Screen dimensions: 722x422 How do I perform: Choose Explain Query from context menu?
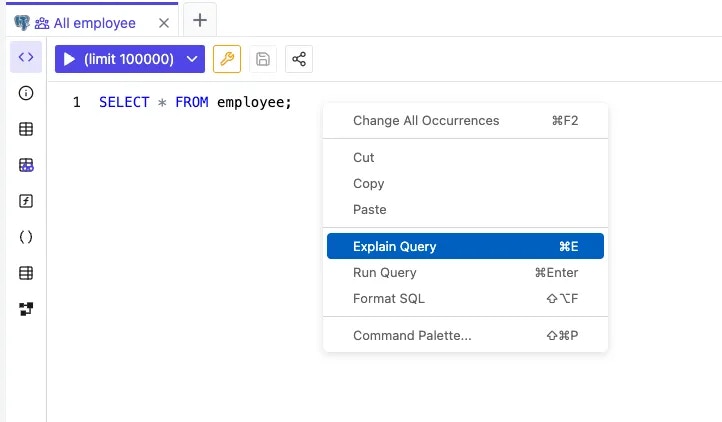(465, 246)
